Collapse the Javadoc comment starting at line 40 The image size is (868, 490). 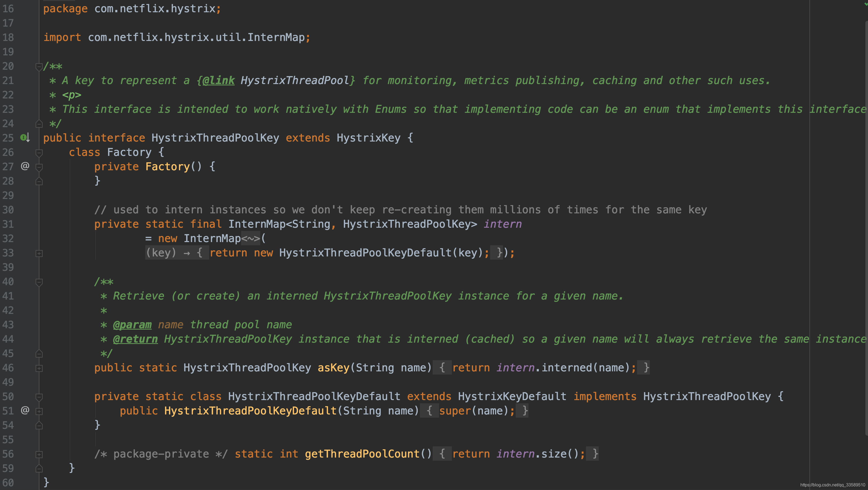(x=39, y=282)
